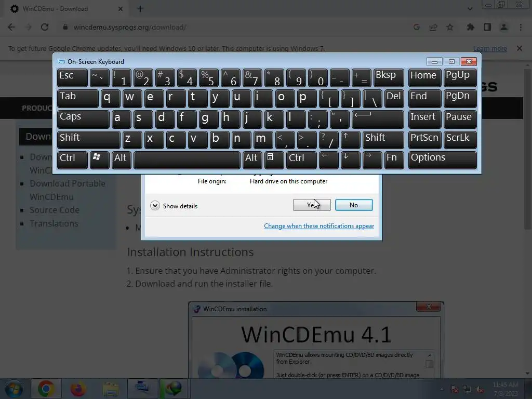Click Yes in the UAC dialog
Screen dimensions: 532x399
click(x=312, y=205)
